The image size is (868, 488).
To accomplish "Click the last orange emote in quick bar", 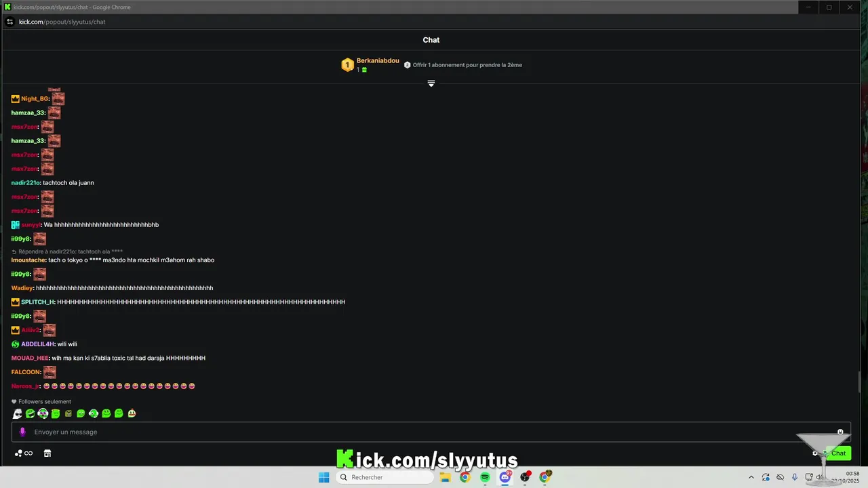I will tap(132, 413).
